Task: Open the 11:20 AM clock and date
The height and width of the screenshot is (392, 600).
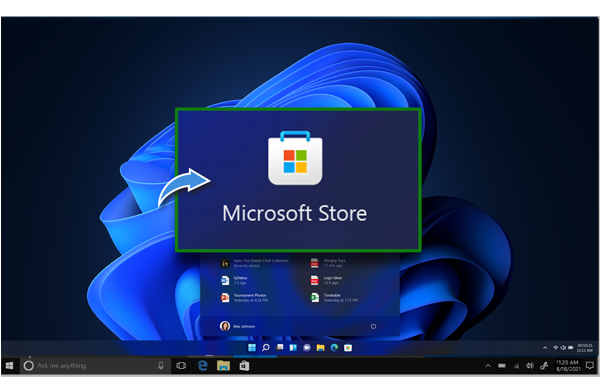Action: 568,366
